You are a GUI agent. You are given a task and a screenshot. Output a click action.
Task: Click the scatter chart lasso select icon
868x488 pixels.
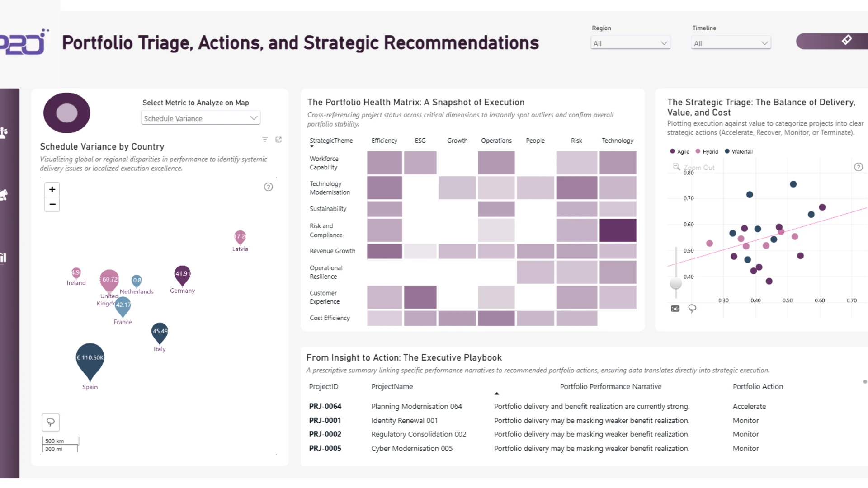click(x=692, y=309)
